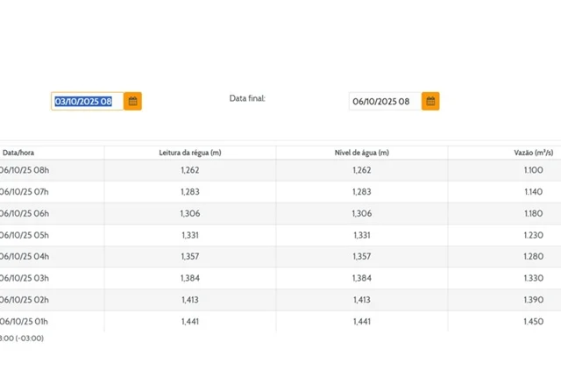Click flow value 1.100 in the 08h row
561x392 pixels.
pos(533,170)
